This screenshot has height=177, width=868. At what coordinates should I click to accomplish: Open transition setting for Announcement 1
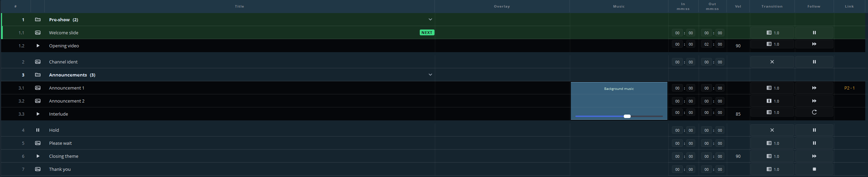tap(772, 88)
